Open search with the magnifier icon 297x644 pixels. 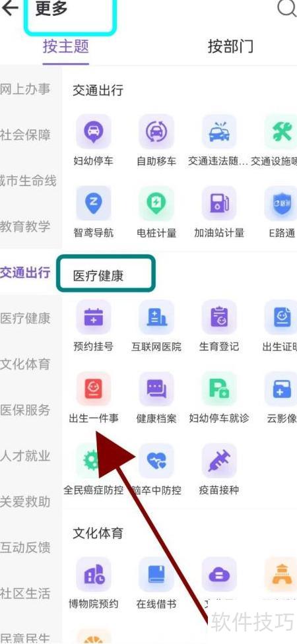click(x=286, y=8)
